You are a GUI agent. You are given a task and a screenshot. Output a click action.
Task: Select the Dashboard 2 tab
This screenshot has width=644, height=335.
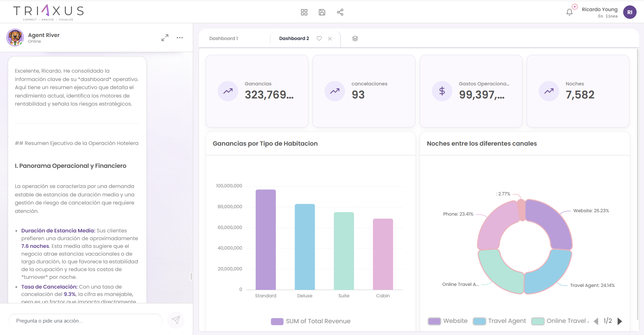click(294, 38)
